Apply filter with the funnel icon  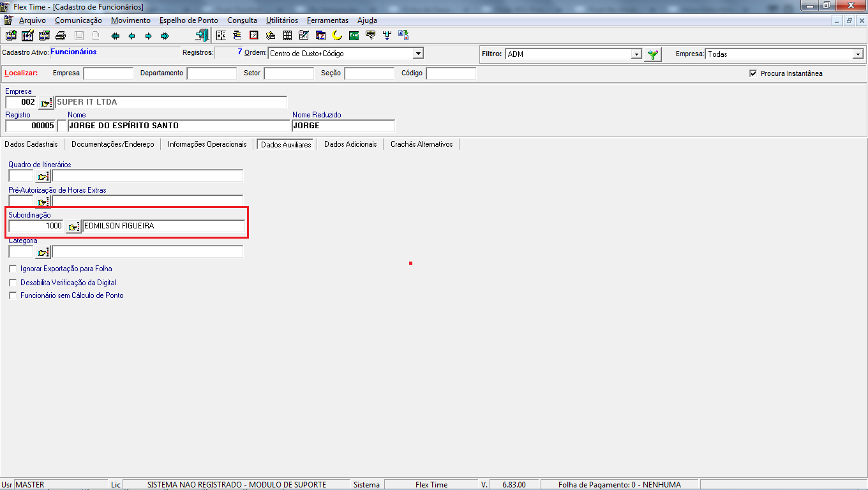click(x=652, y=54)
